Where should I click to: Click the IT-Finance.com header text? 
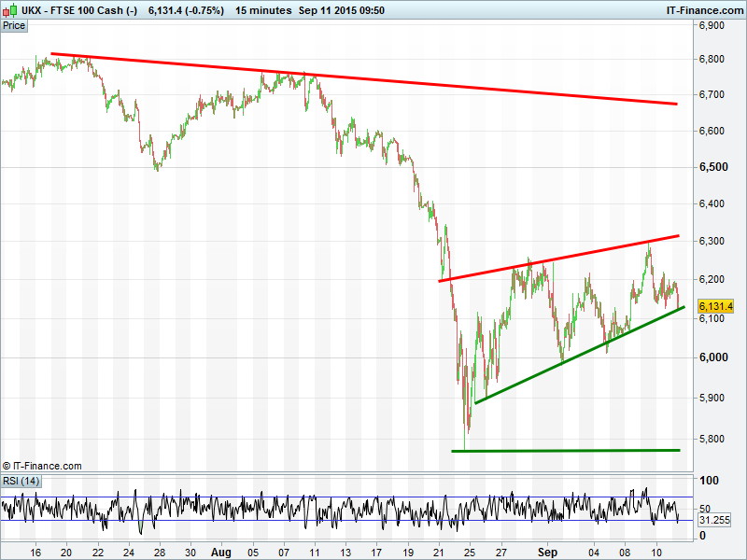(x=704, y=10)
